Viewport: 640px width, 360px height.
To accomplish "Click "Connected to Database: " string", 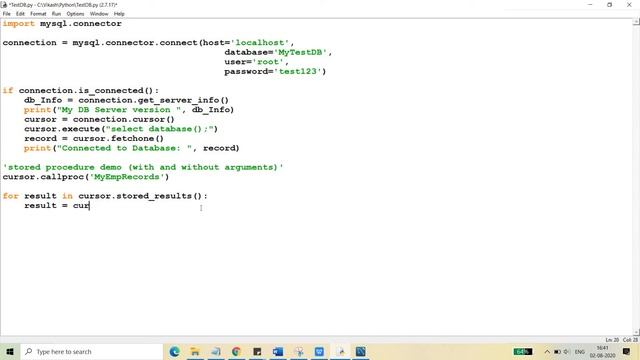I will click(124, 148).
